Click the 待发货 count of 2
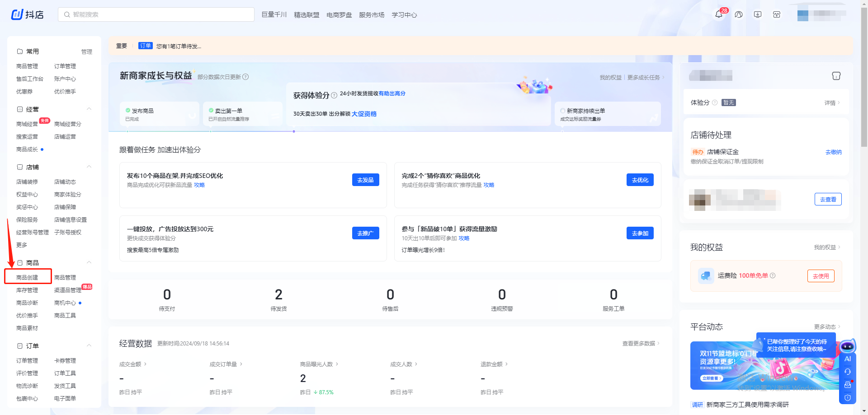868x415 pixels. (x=278, y=295)
